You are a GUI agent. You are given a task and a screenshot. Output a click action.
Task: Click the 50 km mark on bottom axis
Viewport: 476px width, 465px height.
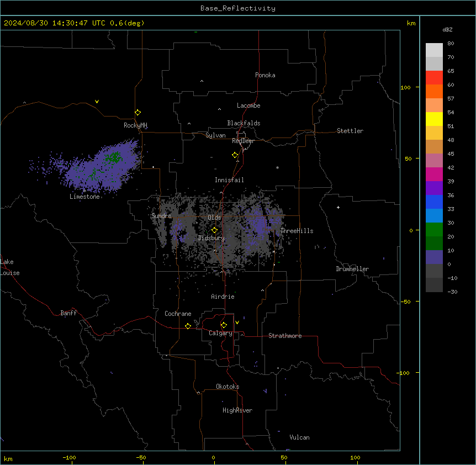pyautogui.click(x=284, y=457)
